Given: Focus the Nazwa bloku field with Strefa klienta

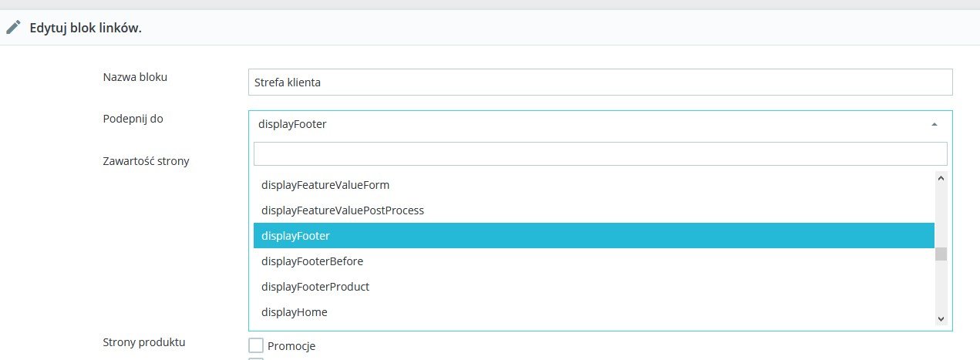Looking at the screenshot, I should [600, 82].
